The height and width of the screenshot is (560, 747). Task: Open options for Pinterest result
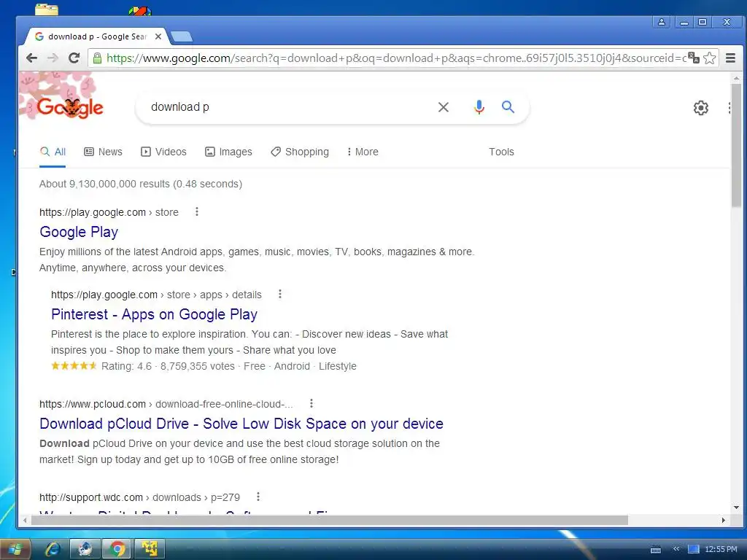click(x=280, y=295)
